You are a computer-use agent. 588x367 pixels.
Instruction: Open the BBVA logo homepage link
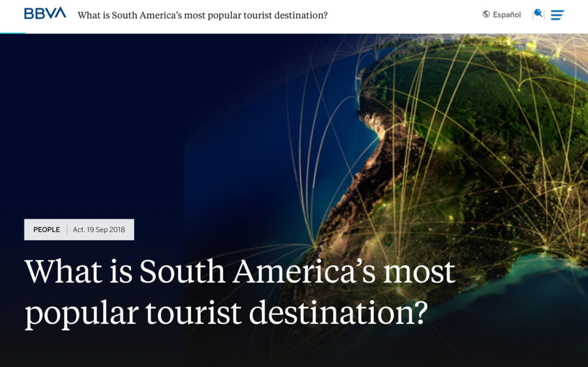click(45, 13)
